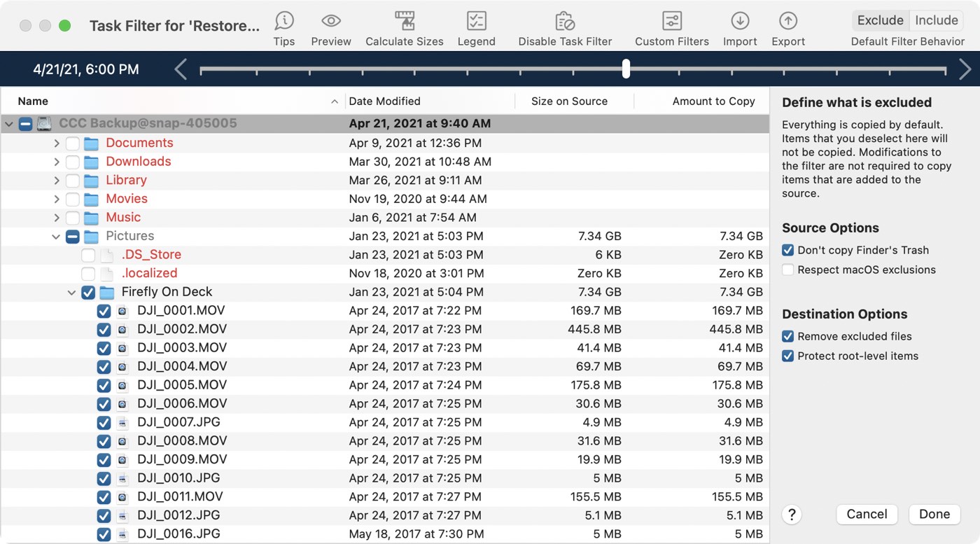Uncheck the Firefly On Deck checkbox

click(x=88, y=292)
